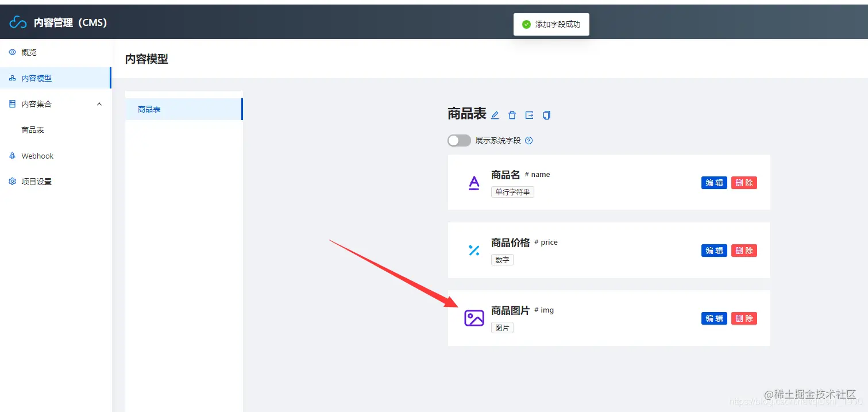
Task: Click the 内容模型 page heading
Action: point(146,59)
